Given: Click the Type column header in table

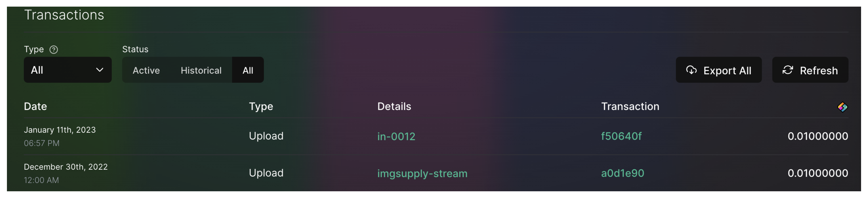Looking at the screenshot, I should pos(261,106).
